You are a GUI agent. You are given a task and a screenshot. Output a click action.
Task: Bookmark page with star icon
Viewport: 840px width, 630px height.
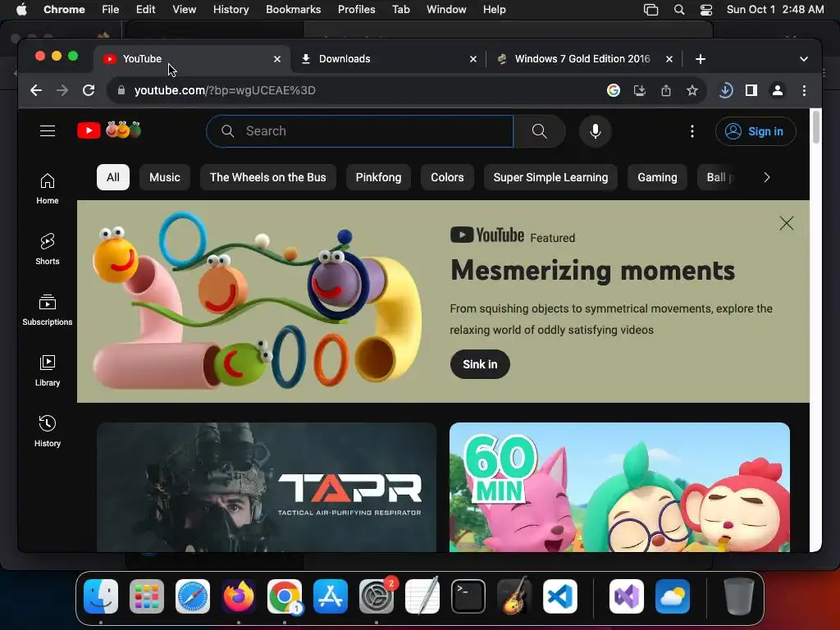tap(692, 90)
